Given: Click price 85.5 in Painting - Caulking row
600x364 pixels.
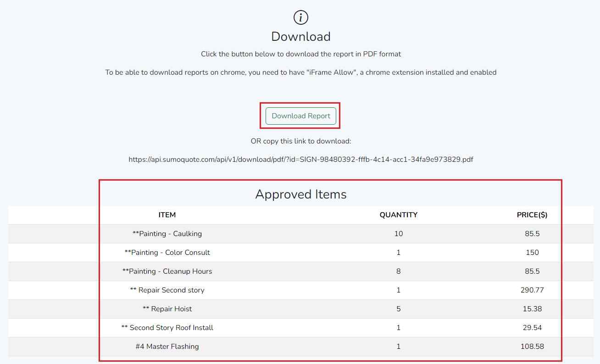Looking at the screenshot, I should click(532, 234).
